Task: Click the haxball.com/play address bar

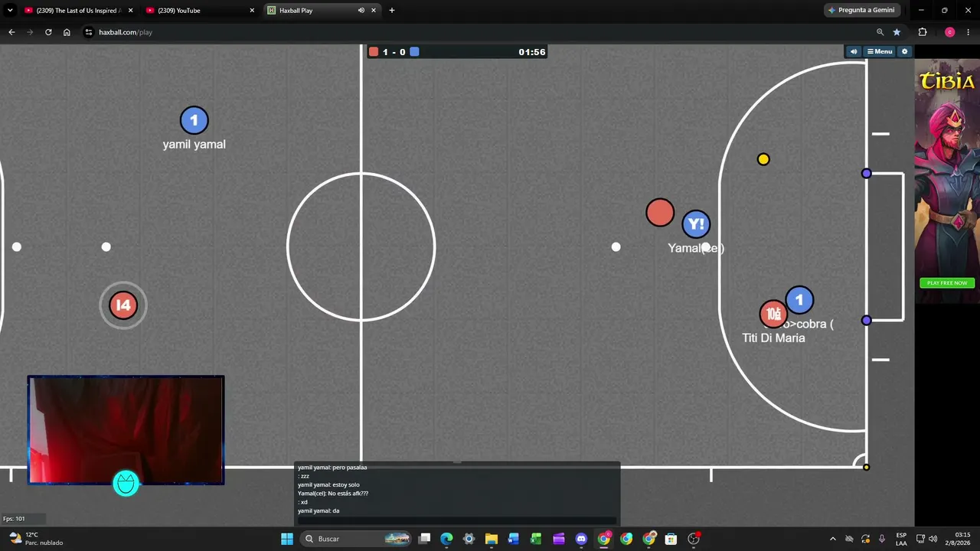Action: [x=482, y=32]
